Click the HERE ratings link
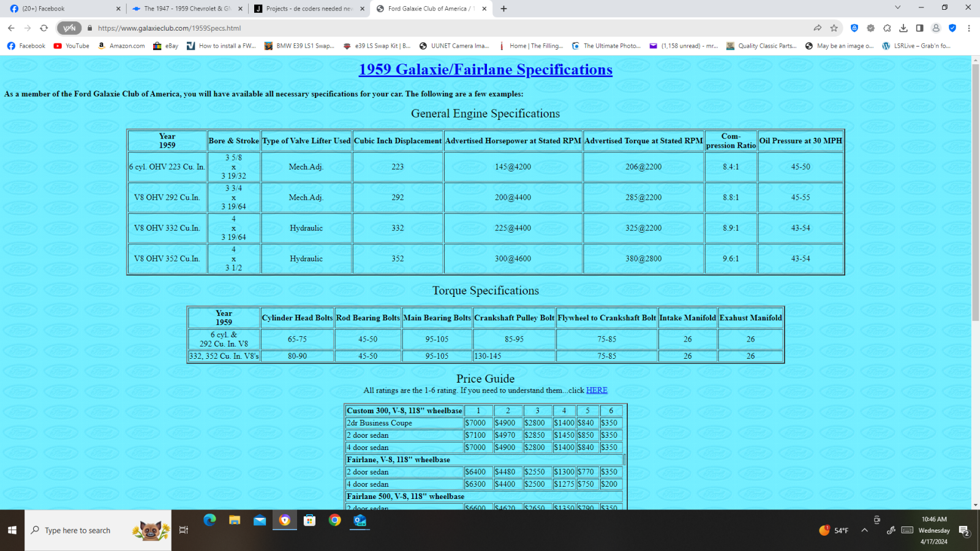The width and height of the screenshot is (980, 551). click(597, 391)
